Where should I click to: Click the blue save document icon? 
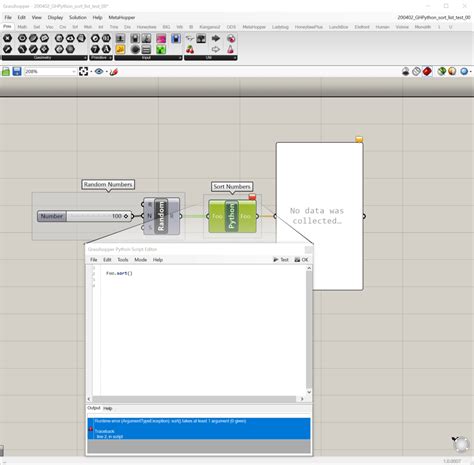pyautogui.click(x=17, y=71)
